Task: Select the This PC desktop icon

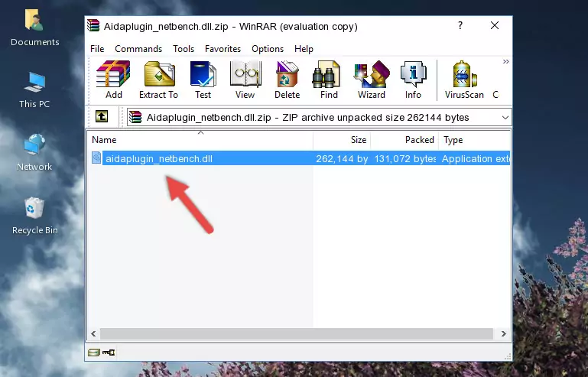Action: pos(34,90)
